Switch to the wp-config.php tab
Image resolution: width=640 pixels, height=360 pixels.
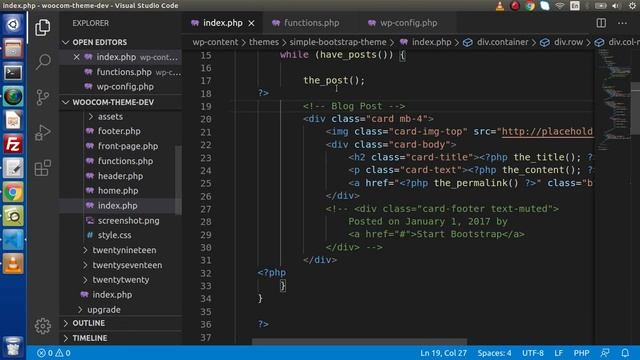[408, 23]
